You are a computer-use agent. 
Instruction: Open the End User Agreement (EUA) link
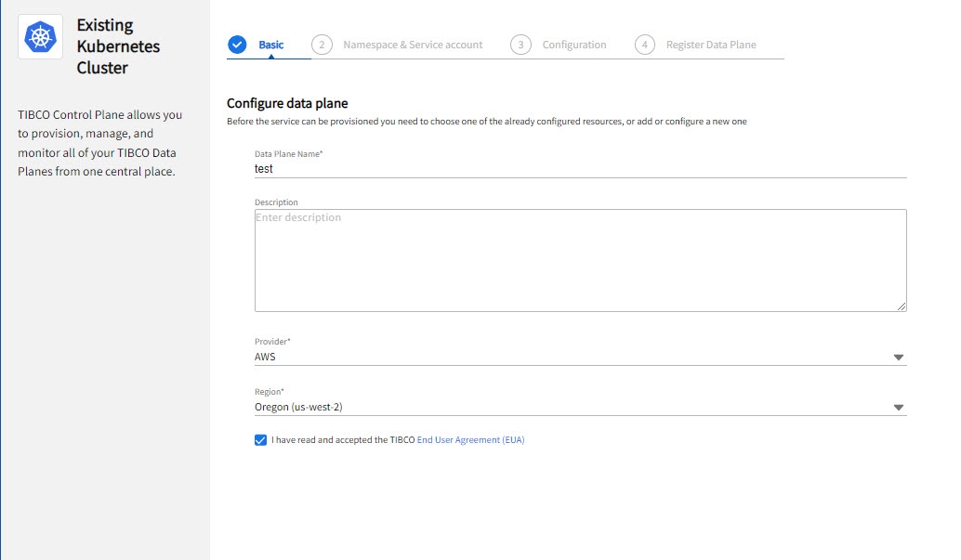[x=470, y=440]
